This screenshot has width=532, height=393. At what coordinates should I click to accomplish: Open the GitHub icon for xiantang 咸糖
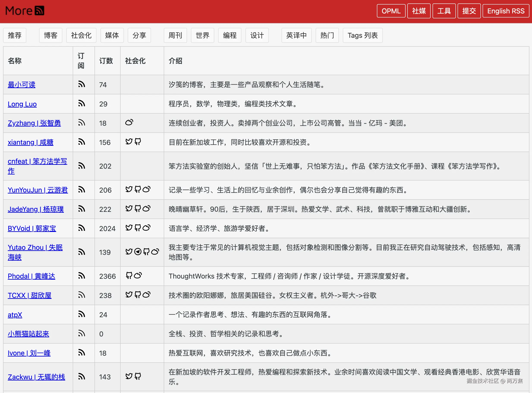point(138,142)
